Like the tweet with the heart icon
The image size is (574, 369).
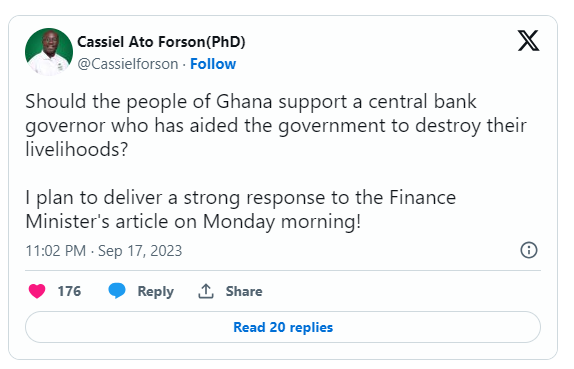pyautogui.click(x=37, y=291)
